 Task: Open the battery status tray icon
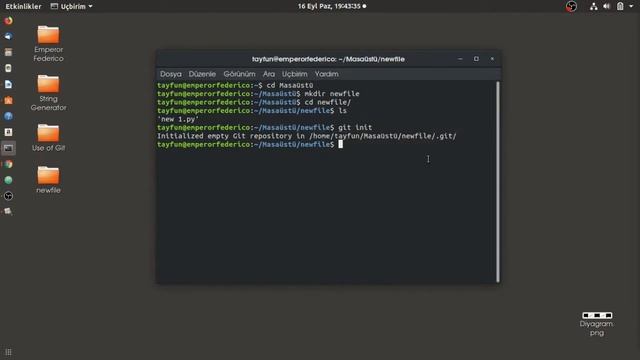click(620, 6)
